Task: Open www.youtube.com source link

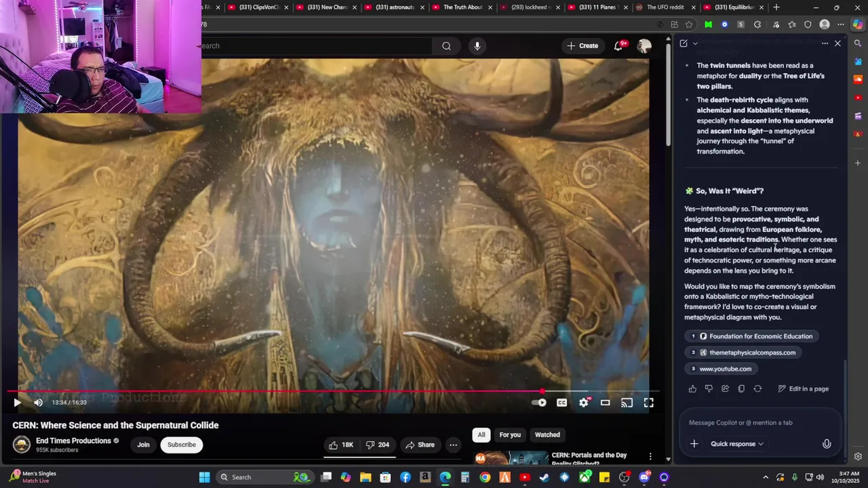Action: click(x=722, y=369)
